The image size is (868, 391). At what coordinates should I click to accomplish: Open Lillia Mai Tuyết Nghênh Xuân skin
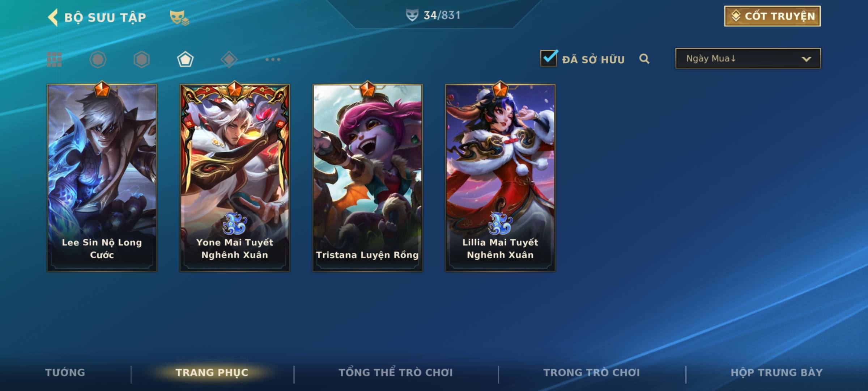click(500, 177)
